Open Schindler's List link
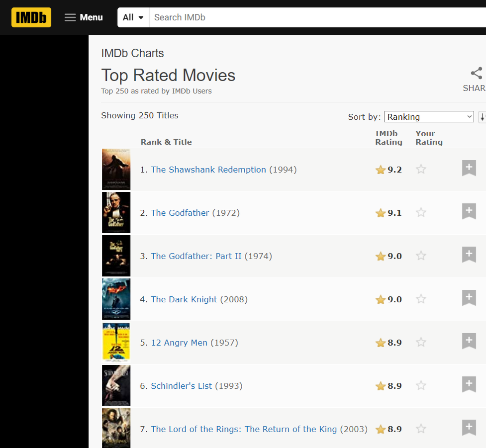Screen dimensions: 486x448 182,386
